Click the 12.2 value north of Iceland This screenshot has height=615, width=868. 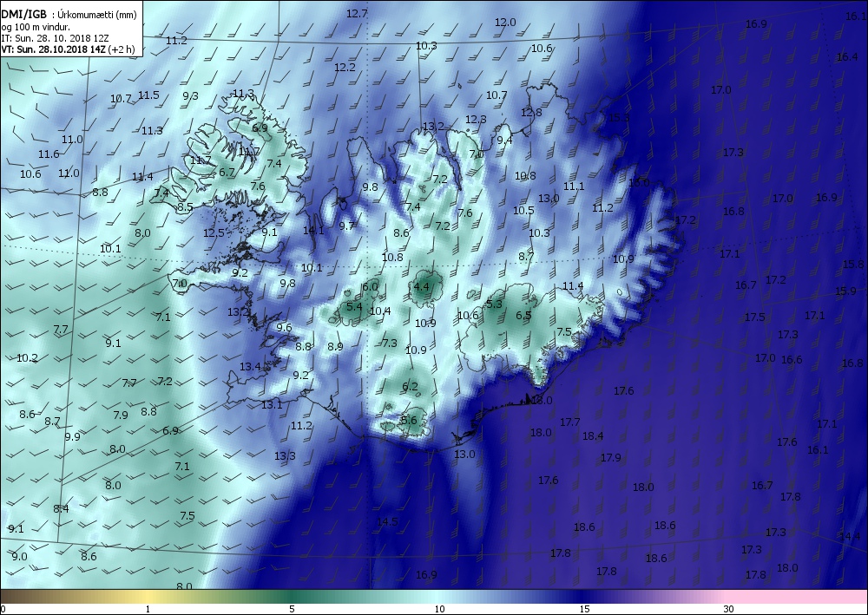click(345, 67)
